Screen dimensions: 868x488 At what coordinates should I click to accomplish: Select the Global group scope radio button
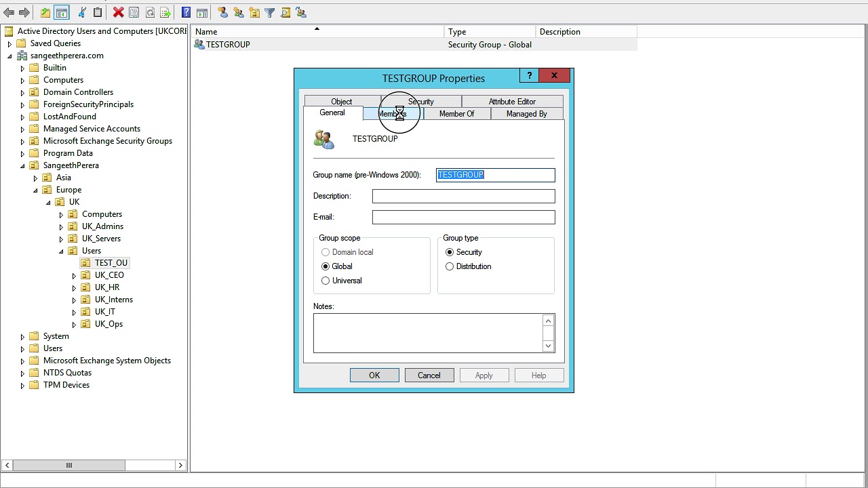(325, 266)
